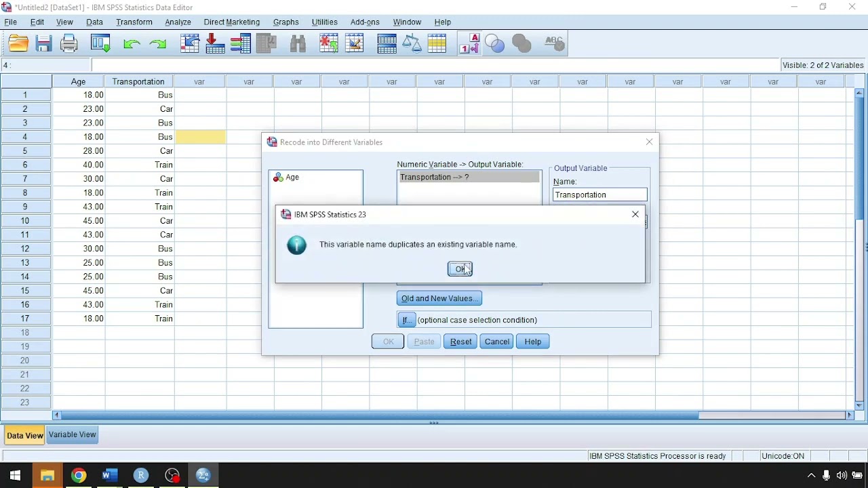Open Find with the binoculars icon
Image resolution: width=868 pixels, height=488 pixels.
click(x=298, y=44)
